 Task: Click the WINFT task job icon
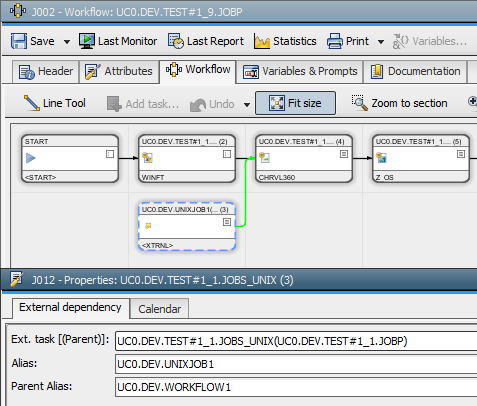tap(147, 157)
